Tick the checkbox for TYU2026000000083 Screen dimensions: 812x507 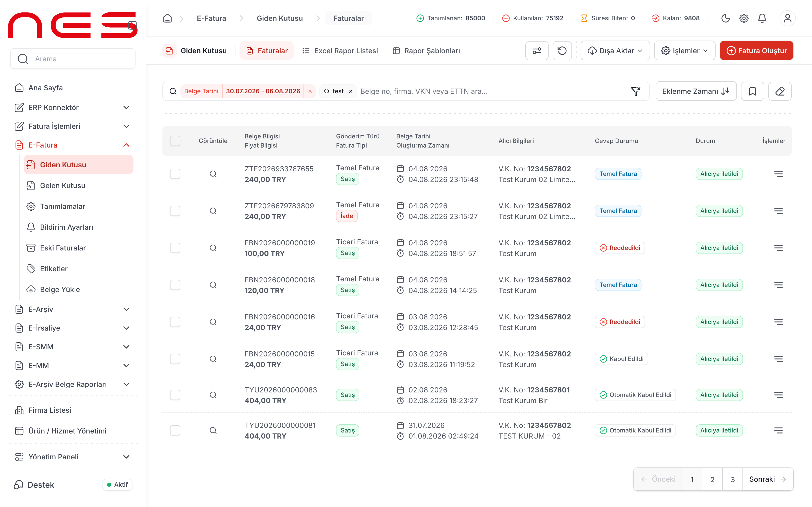(x=175, y=395)
